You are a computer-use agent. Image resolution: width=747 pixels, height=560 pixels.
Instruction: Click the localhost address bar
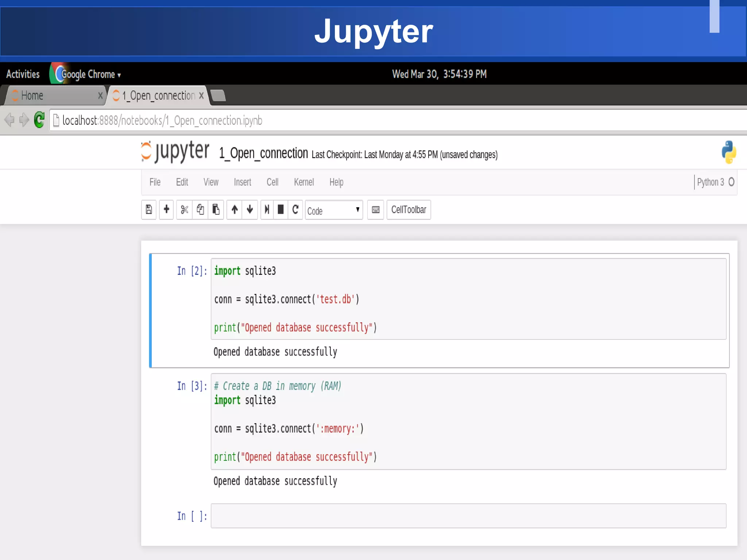[398, 120]
